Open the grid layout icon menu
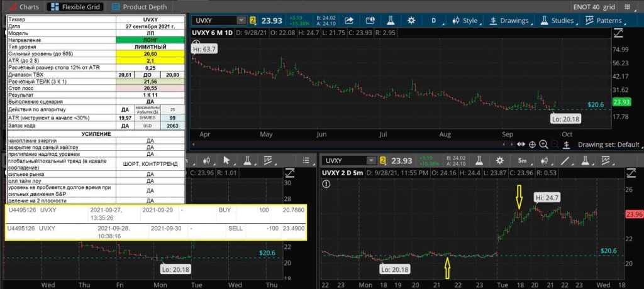Image resolution: width=644 pixels, height=289 pixels. click(x=627, y=7)
